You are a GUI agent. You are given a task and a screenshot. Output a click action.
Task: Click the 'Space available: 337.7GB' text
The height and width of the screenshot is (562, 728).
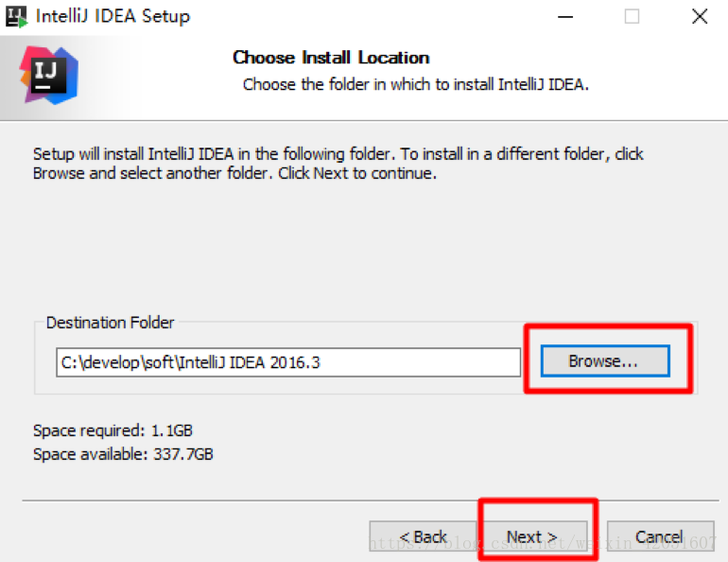point(123,454)
